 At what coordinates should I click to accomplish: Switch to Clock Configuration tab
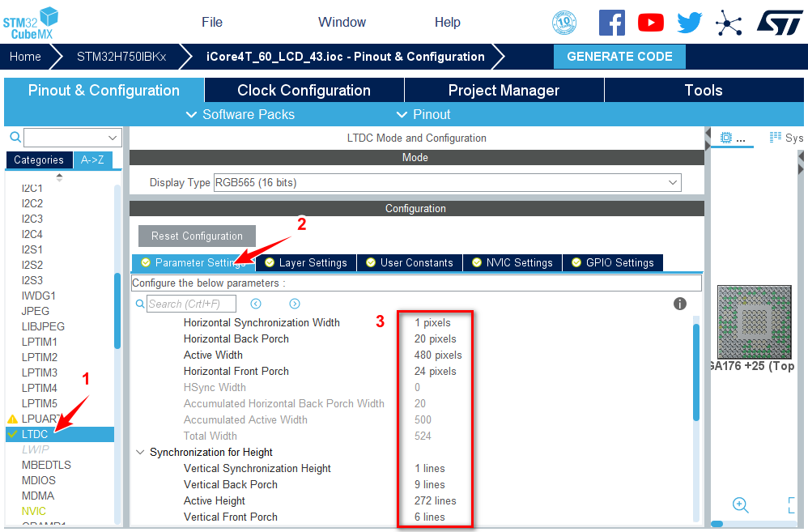304,90
